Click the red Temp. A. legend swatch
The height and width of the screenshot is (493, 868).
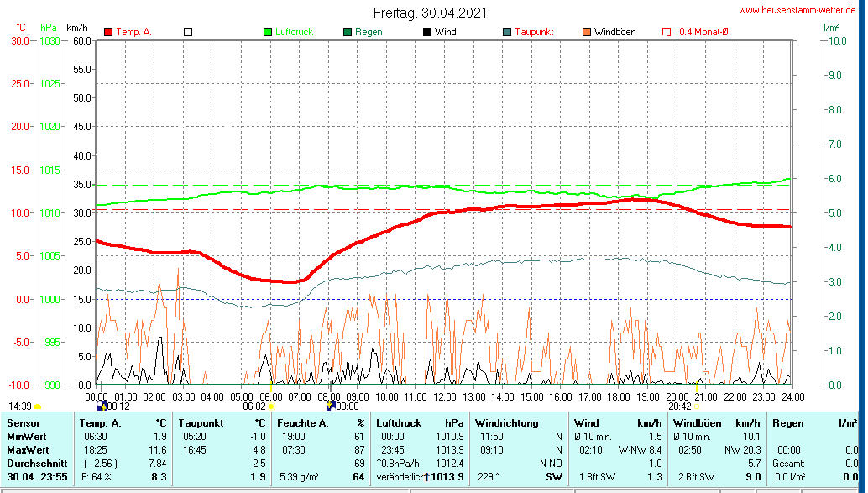coord(108,32)
